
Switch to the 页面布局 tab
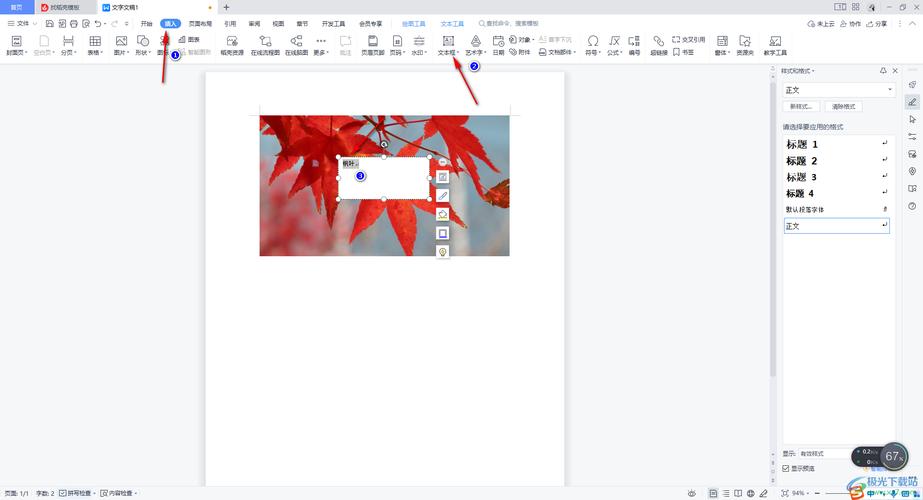point(200,24)
